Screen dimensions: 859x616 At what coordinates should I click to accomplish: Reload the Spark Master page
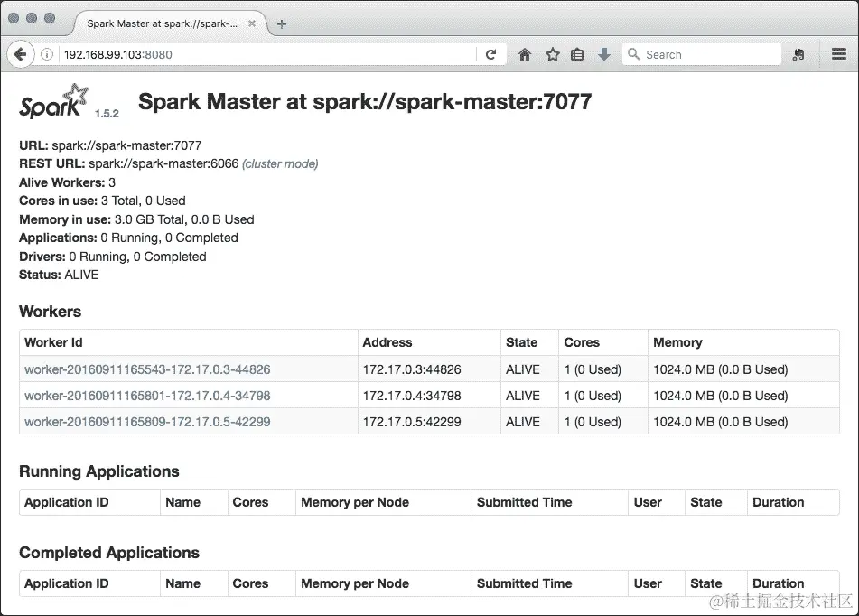491,54
